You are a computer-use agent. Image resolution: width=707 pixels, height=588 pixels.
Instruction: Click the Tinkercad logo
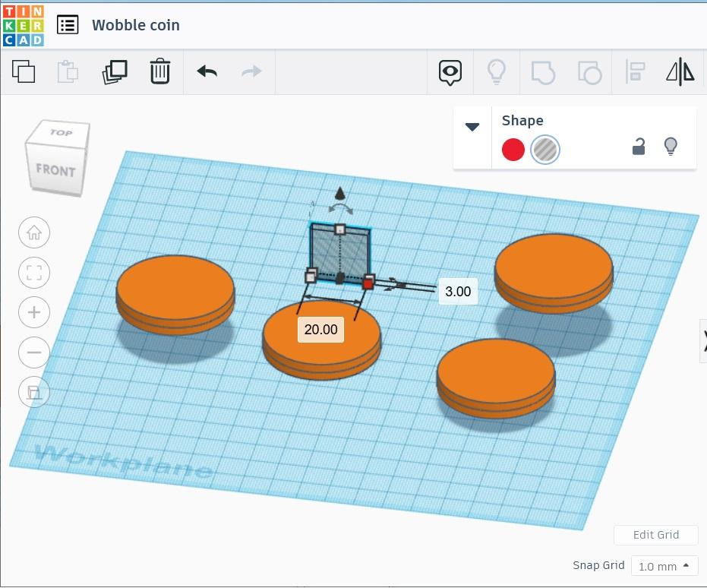click(x=23, y=26)
